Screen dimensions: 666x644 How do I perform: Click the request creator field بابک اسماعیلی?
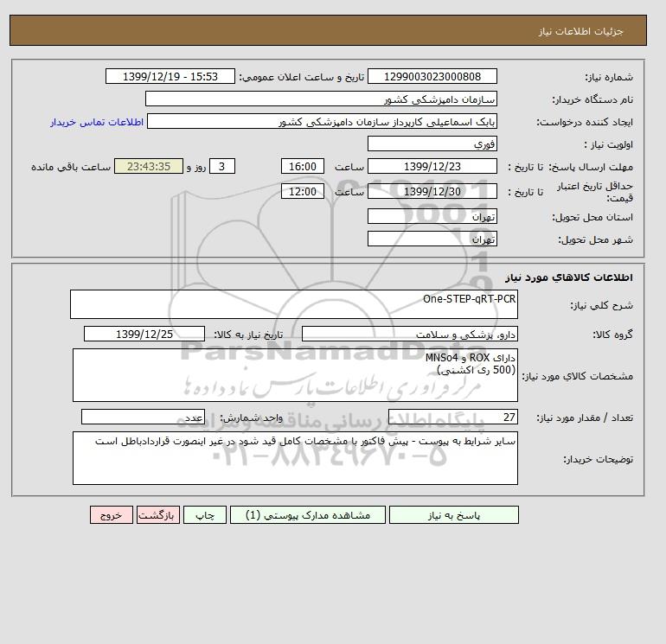point(322,121)
